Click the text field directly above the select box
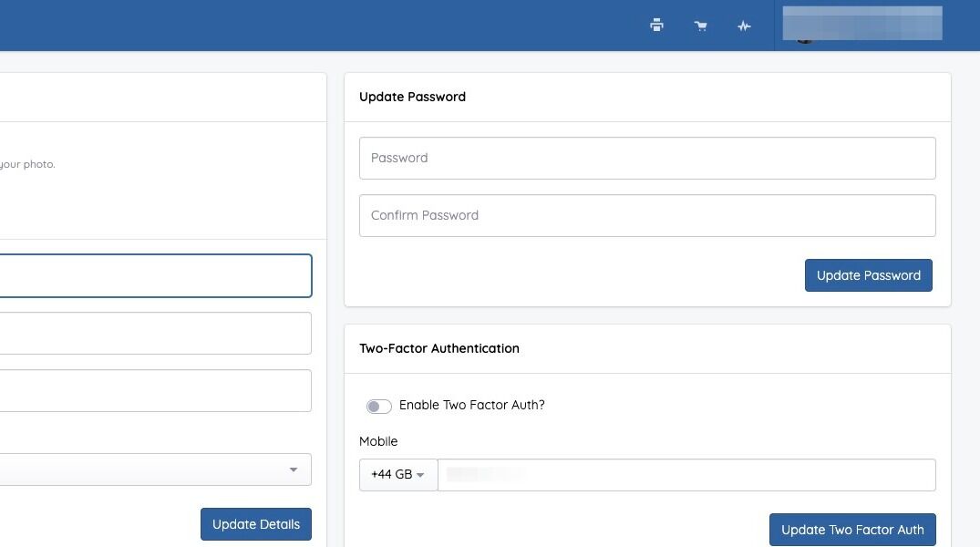 155,390
